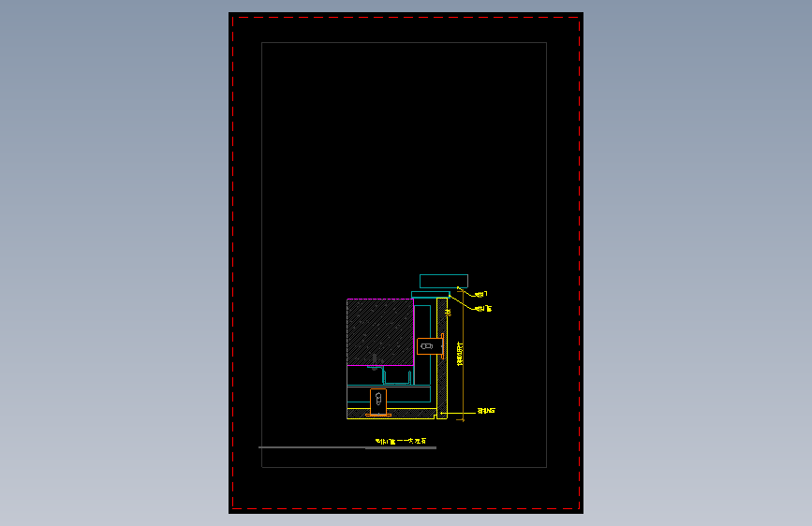This screenshot has width=812, height=526.
Task: Click the vertical yellow dimension text
Action: click(x=460, y=353)
